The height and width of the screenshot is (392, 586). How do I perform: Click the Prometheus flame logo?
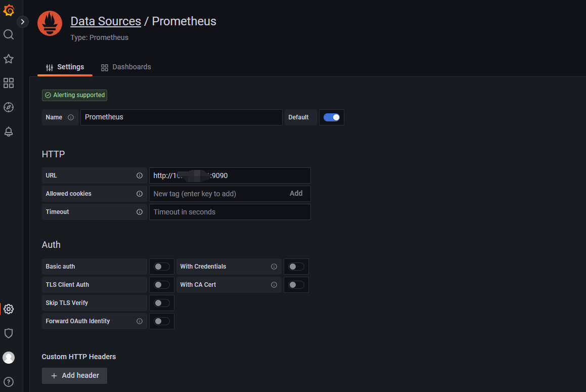click(x=50, y=23)
